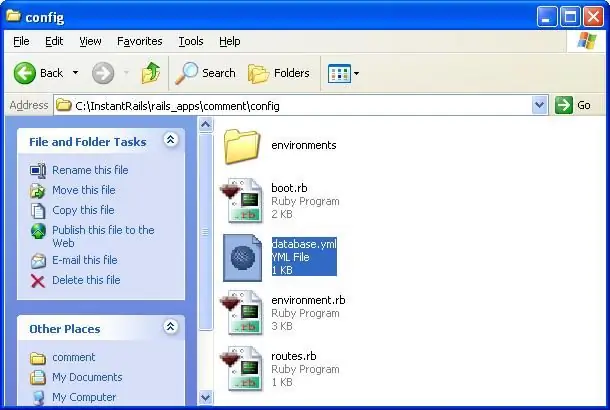Close the config window
The height and width of the screenshot is (410, 610).
point(594,17)
